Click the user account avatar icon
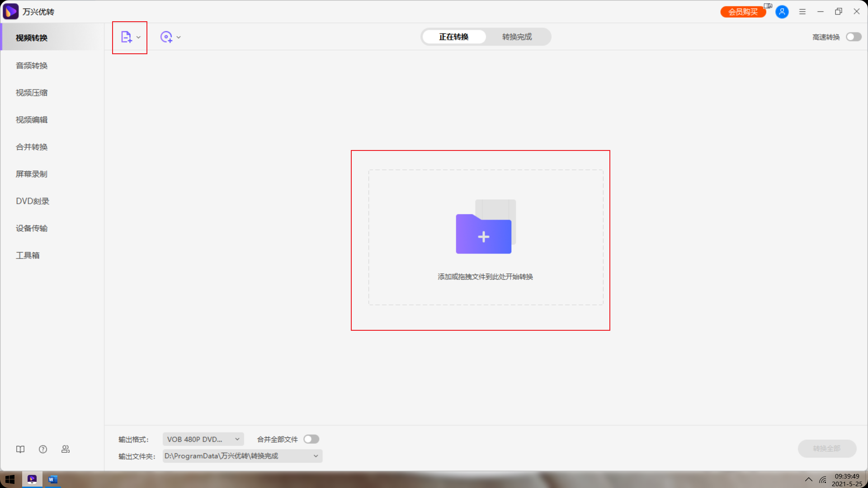The width and height of the screenshot is (868, 488). [782, 12]
